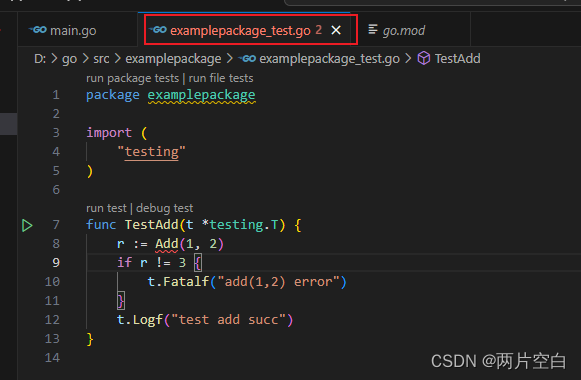Click the Go icon on examplepackage_test.go tab
This screenshot has width=581, height=380.
[x=158, y=30]
